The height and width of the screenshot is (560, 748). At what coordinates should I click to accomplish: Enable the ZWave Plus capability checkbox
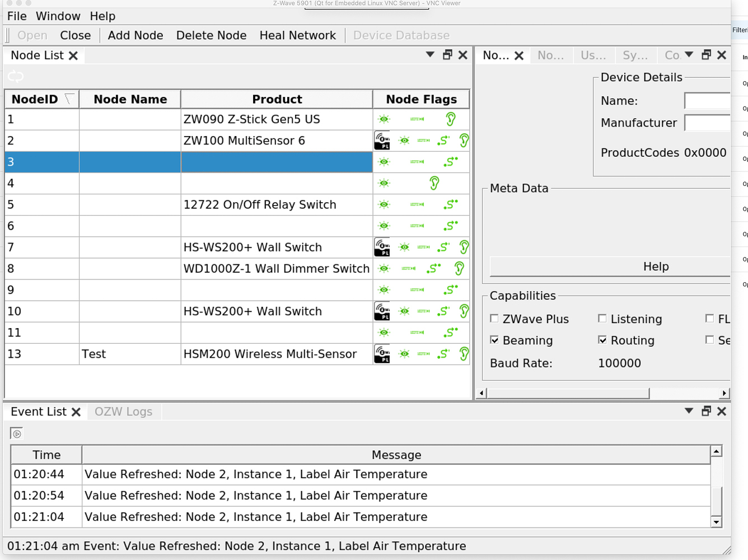tap(494, 319)
